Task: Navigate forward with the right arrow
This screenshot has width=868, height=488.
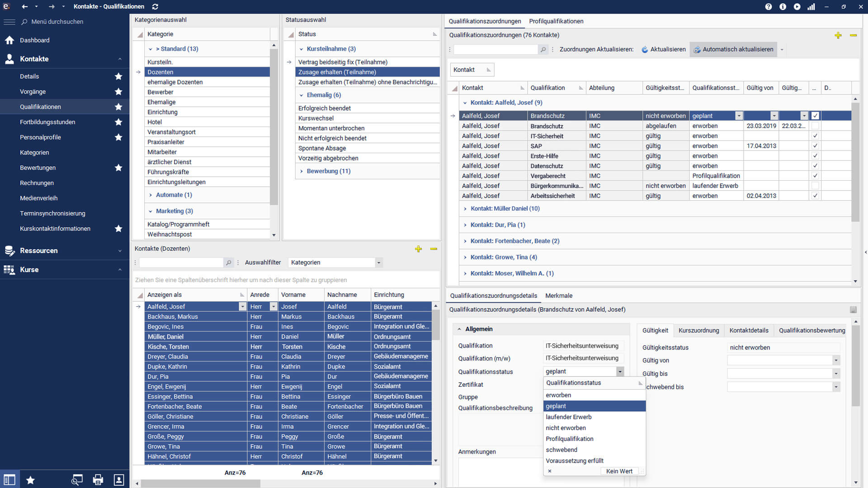Action: [x=52, y=6]
